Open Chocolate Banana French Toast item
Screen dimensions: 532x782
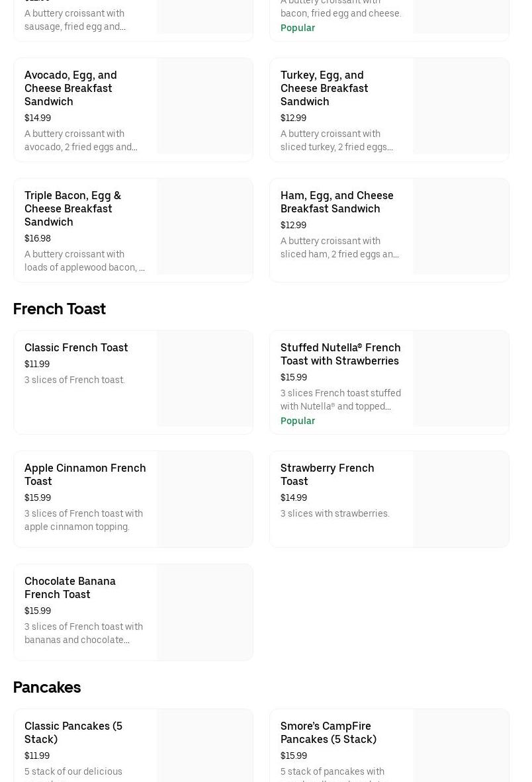pos(70,587)
